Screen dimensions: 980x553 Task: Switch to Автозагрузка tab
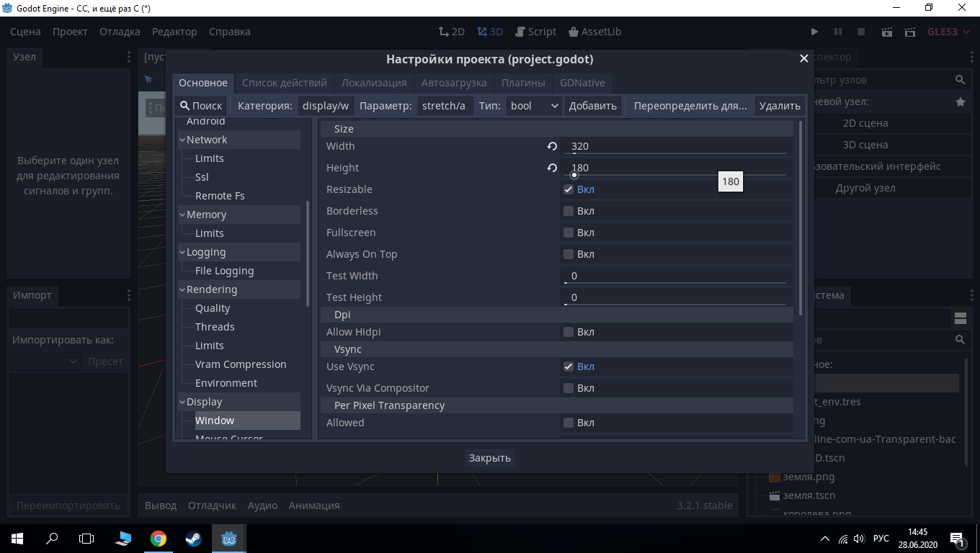coord(454,83)
